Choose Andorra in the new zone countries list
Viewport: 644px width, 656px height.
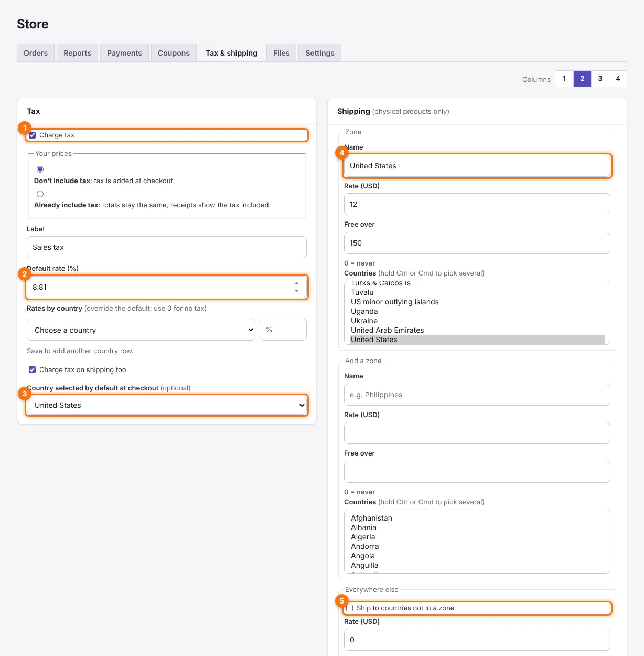(477, 546)
